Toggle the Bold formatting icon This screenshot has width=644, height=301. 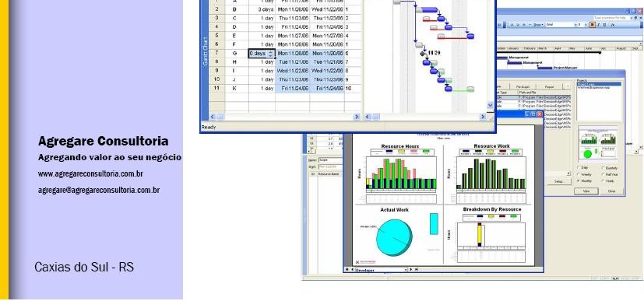coord(593,25)
